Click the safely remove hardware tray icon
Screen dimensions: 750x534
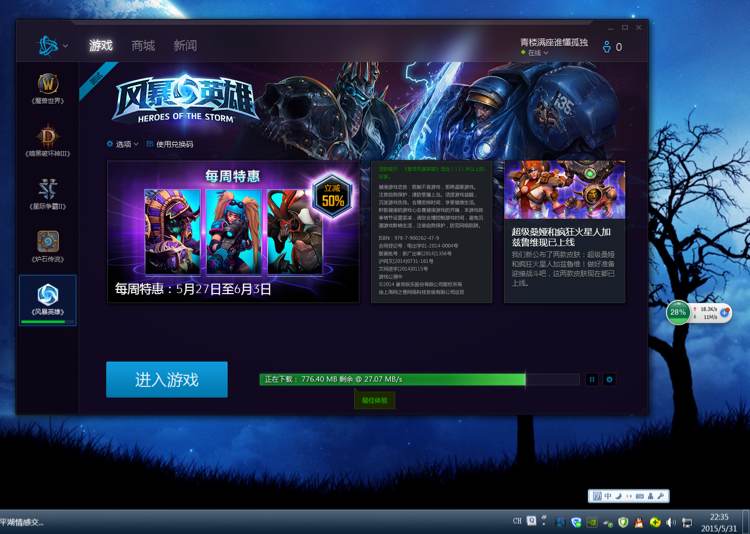[607, 523]
